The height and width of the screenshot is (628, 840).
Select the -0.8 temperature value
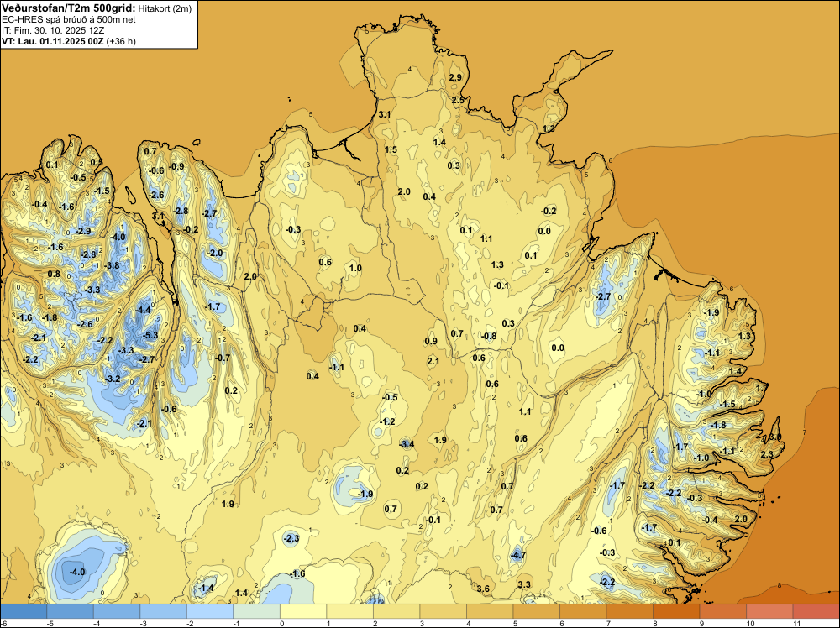tap(489, 336)
